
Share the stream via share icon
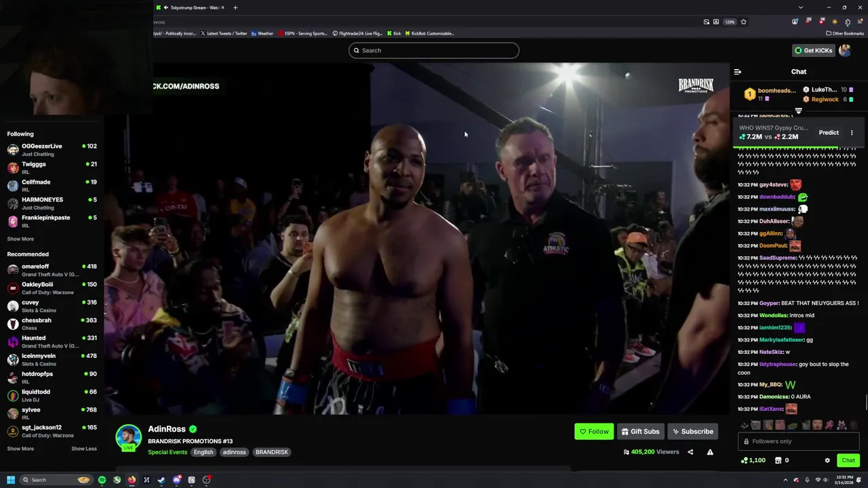[x=690, y=452]
